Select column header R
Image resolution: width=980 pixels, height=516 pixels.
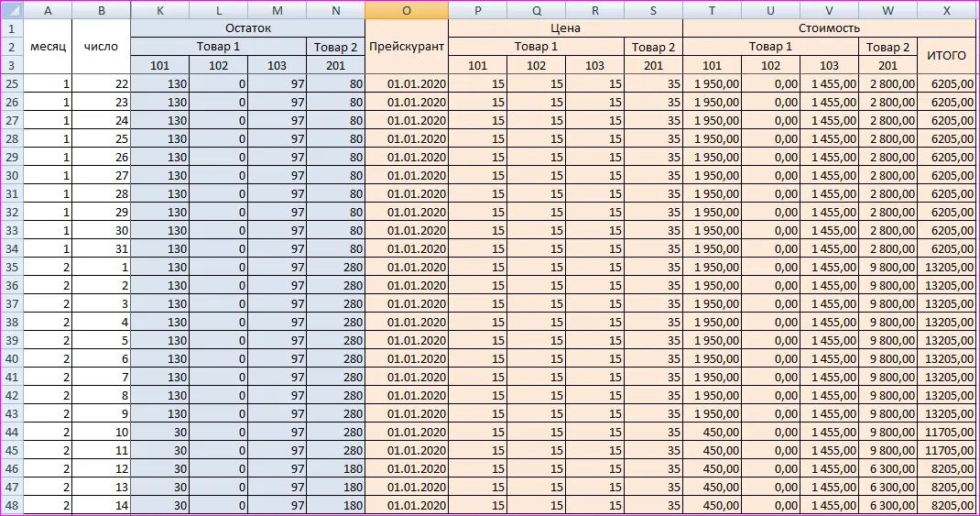[x=595, y=10]
